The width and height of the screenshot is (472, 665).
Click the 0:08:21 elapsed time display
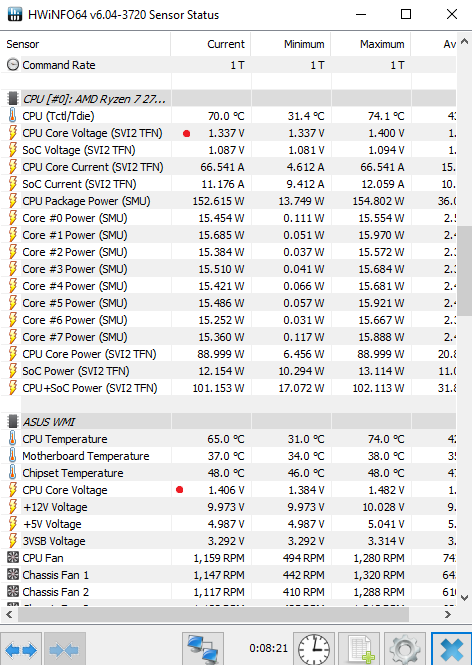pos(268,648)
